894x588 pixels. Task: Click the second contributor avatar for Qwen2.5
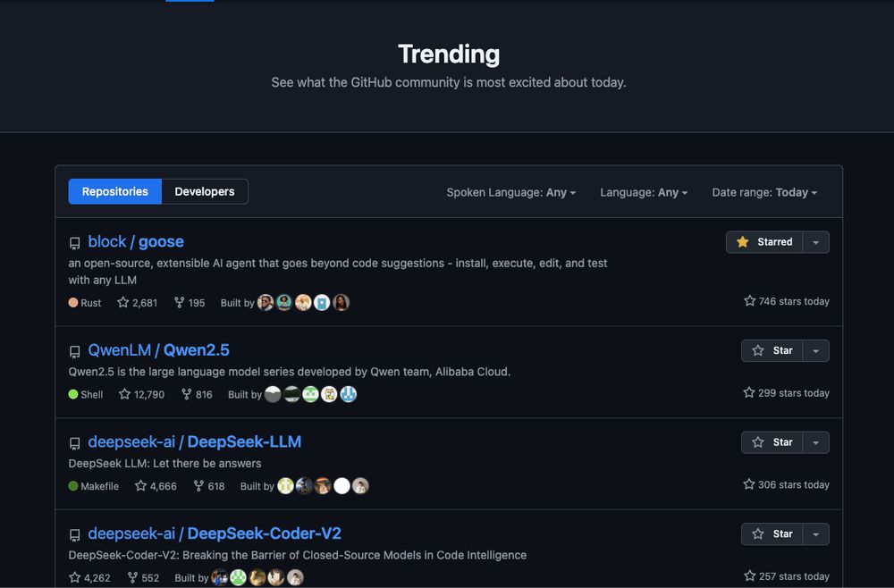coord(292,394)
